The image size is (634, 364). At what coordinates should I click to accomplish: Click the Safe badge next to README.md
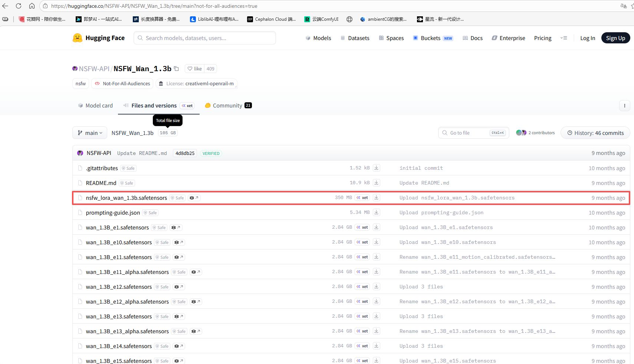point(127,183)
